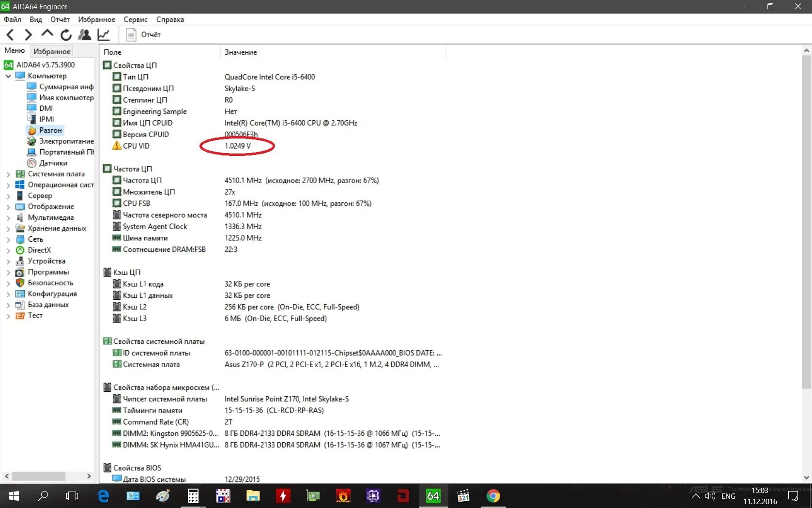
Task: Click the Датчики sensor icon
Action: pyautogui.click(x=31, y=163)
